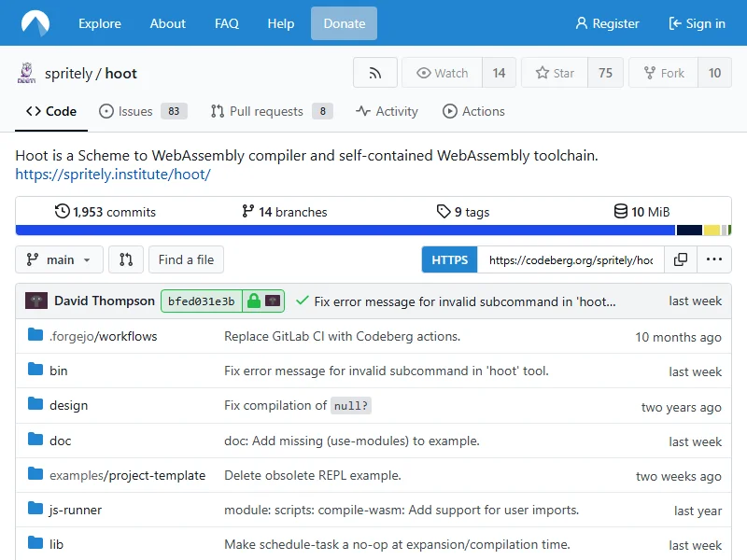
Task: Open the Issues tab
Action: pos(126,111)
